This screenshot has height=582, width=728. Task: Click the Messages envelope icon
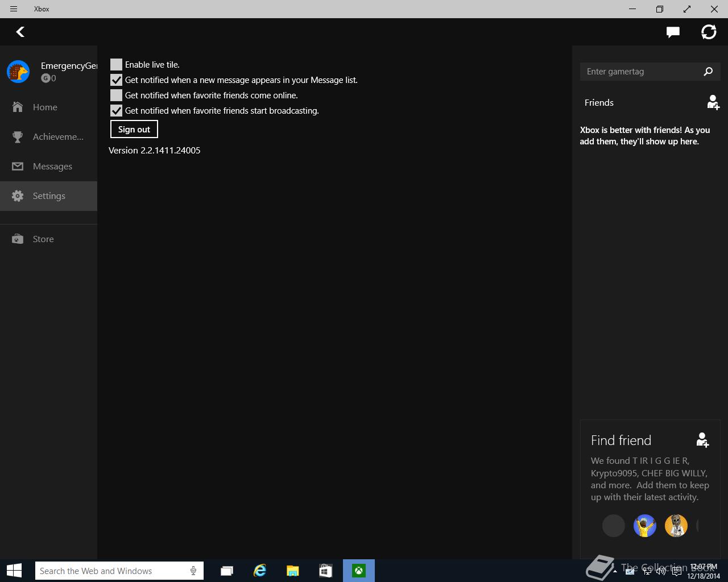[x=18, y=166]
